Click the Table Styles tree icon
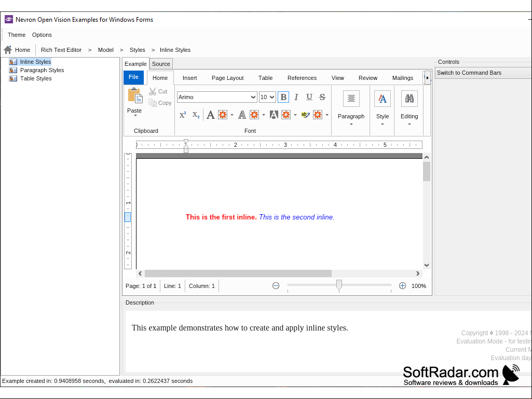 click(13, 78)
